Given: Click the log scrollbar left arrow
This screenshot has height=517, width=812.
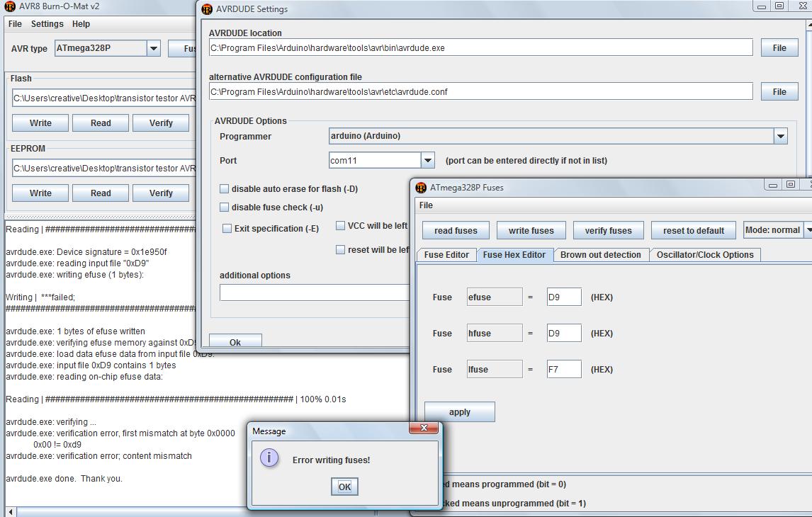Looking at the screenshot, I should [x=11, y=512].
